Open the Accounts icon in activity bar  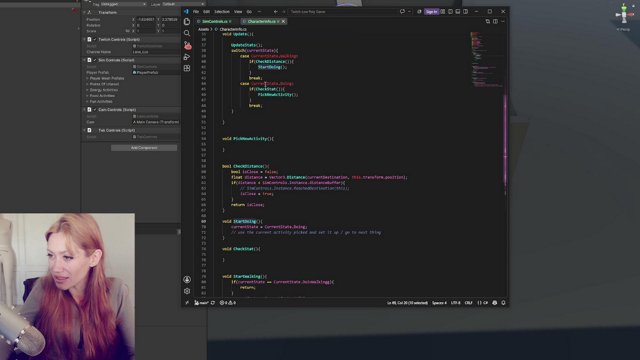point(187,280)
